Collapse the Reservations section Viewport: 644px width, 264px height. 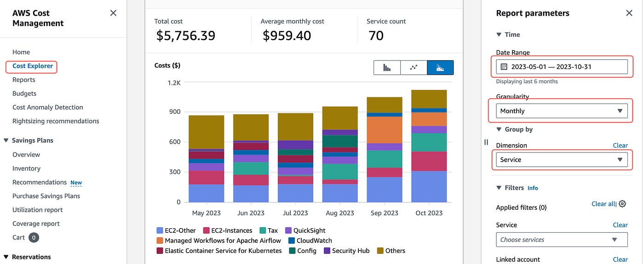[6, 257]
